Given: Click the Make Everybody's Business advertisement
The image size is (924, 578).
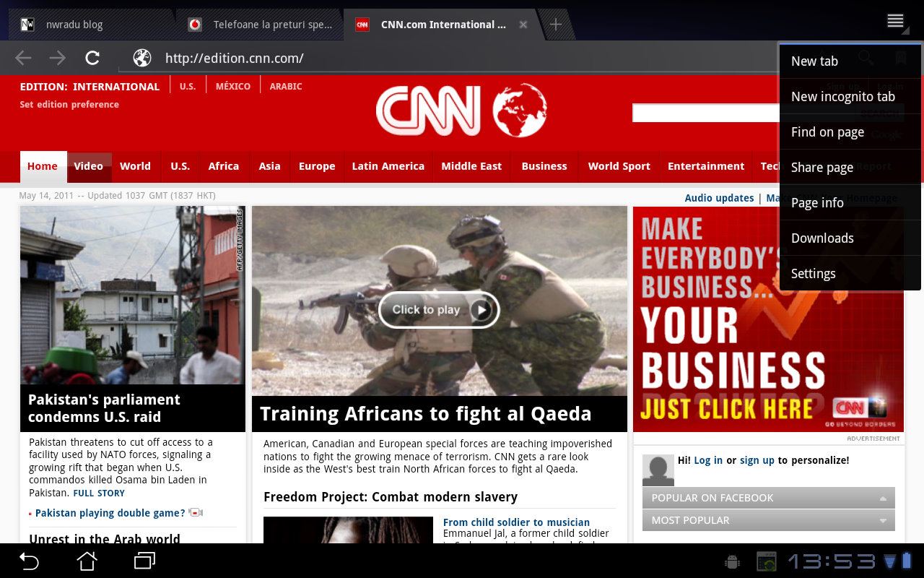Looking at the screenshot, I should 768,320.
